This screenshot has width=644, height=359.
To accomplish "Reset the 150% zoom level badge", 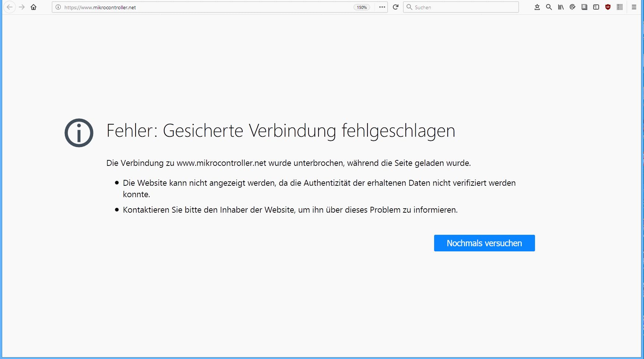I will tap(362, 7).
